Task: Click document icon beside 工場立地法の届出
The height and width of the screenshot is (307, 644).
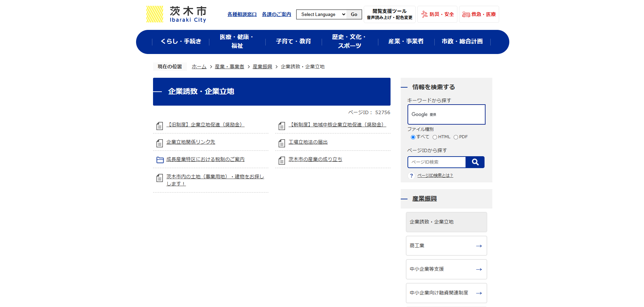Action: click(x=282, y=143)
